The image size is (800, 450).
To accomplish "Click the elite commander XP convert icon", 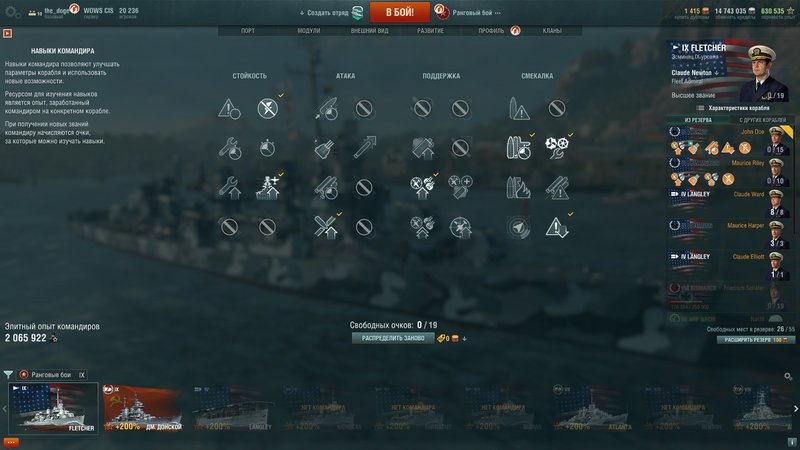I will (53, 338).
